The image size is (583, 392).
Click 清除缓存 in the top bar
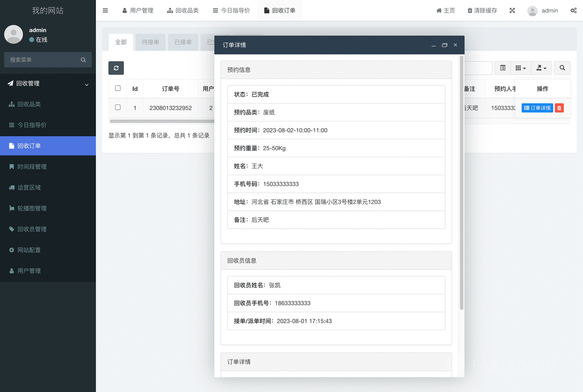tap(482, 10)
